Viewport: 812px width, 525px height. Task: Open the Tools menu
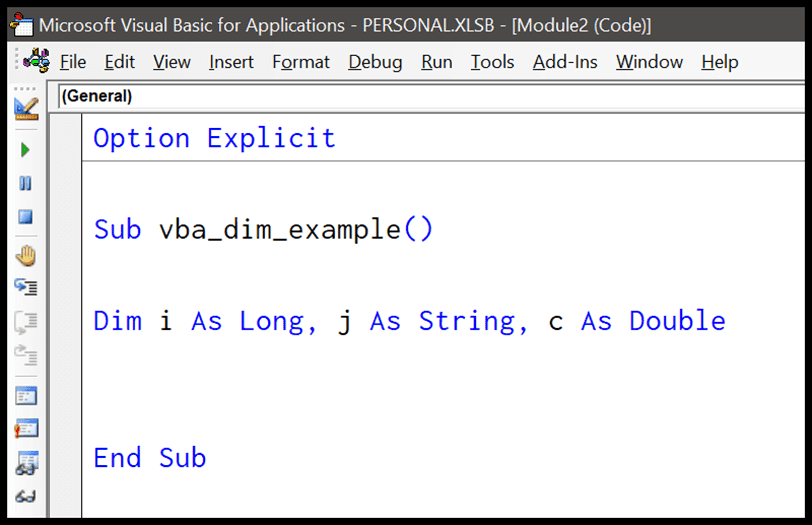(492, 62)
